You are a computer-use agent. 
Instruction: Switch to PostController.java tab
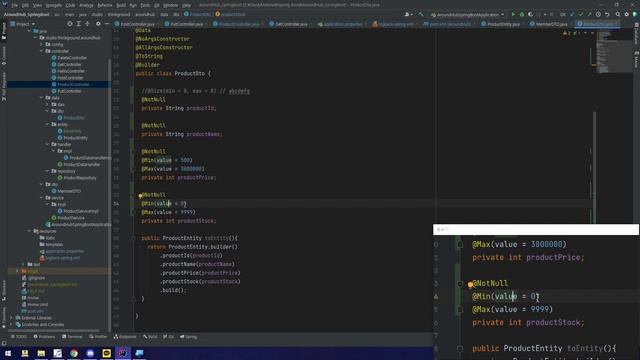(x=138, y=24)
